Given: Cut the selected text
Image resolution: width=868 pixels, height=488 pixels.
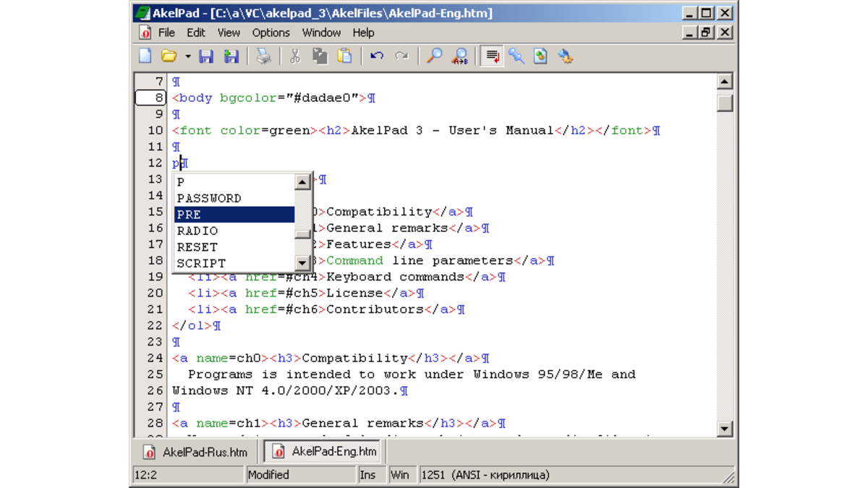Looking at the screenshot, I should point(294,56).
